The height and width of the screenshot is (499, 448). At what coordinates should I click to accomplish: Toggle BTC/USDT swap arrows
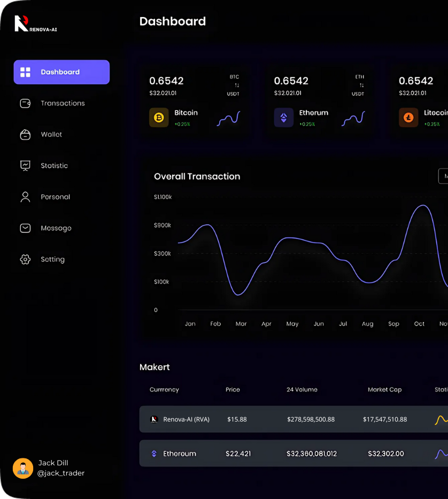(237, 85)
